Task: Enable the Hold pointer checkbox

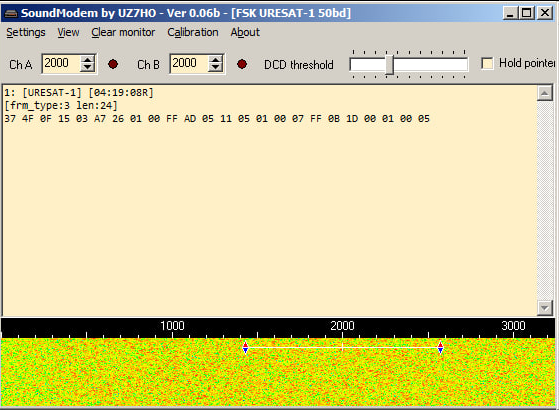Action: (x=487, y=63)
